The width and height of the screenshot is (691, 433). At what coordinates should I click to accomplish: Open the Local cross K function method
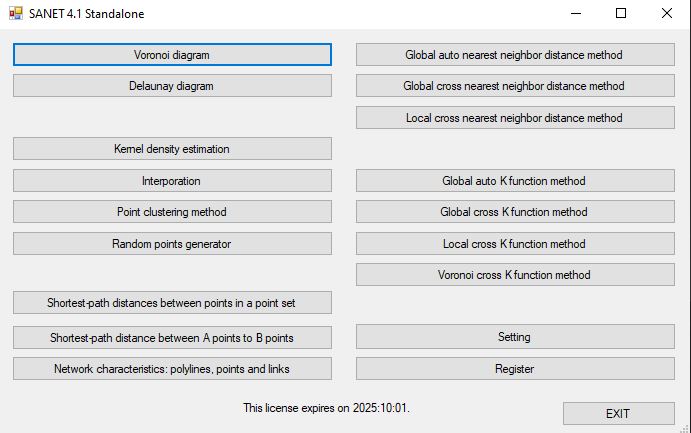click(x=515, y=244)
